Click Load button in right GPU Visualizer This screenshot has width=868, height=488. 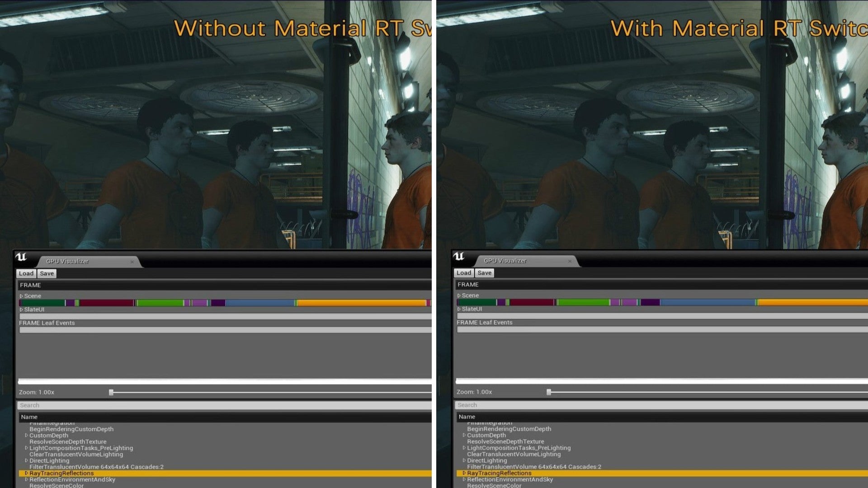(464, 273)
